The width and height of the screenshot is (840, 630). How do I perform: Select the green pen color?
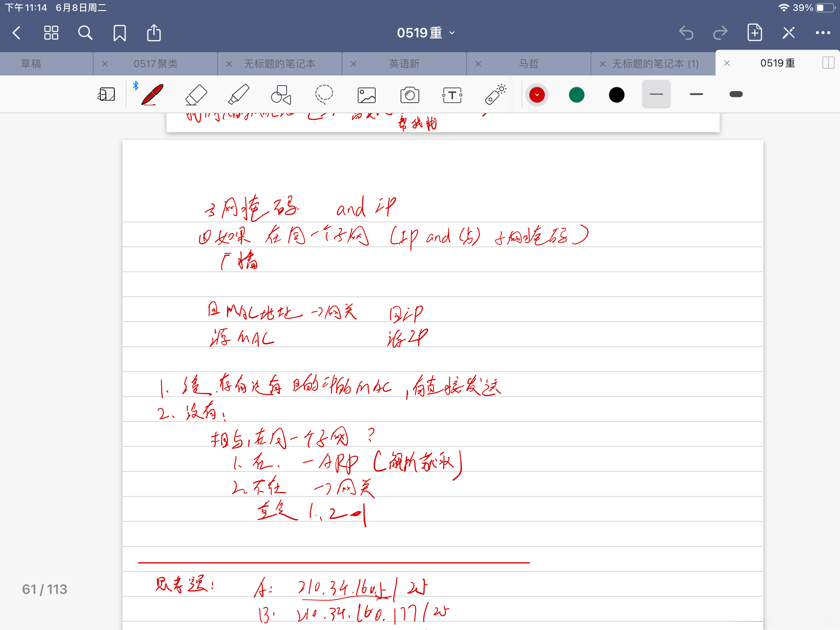[577, 94]
